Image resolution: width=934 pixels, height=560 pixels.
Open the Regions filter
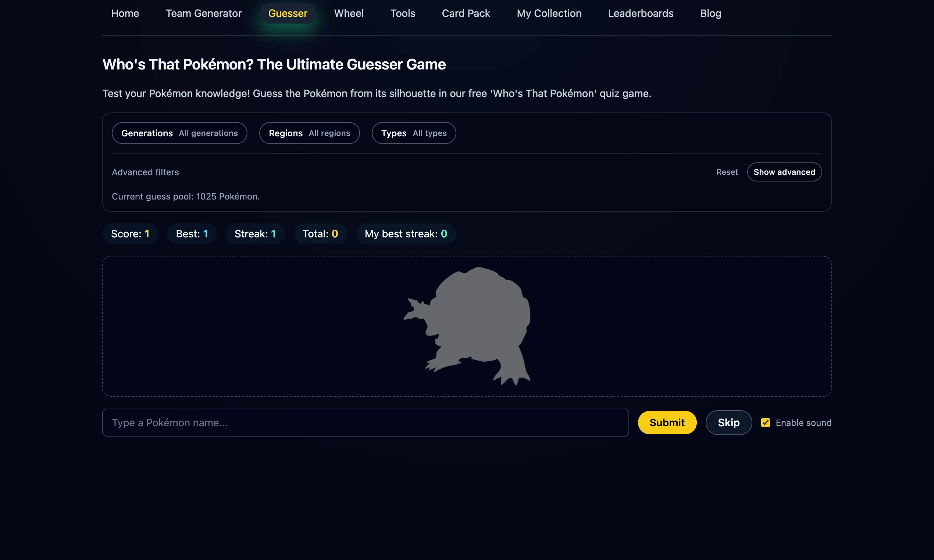point(309,133)
